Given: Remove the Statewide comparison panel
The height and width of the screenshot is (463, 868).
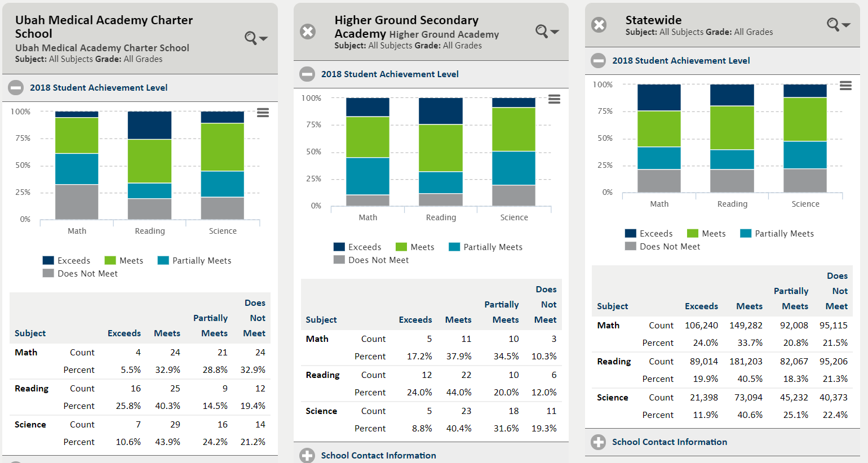Looking at the screenshot, I should (599, 25).
